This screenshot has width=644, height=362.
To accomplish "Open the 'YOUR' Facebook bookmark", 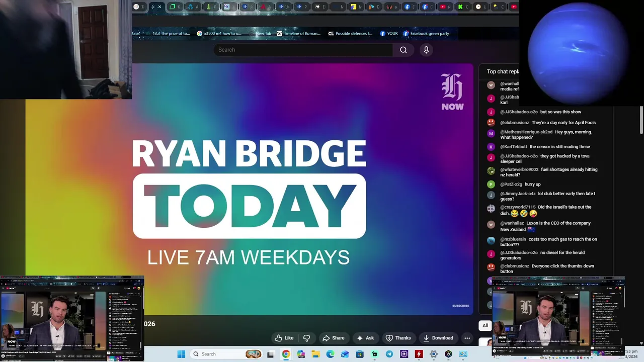I will 389,33.
